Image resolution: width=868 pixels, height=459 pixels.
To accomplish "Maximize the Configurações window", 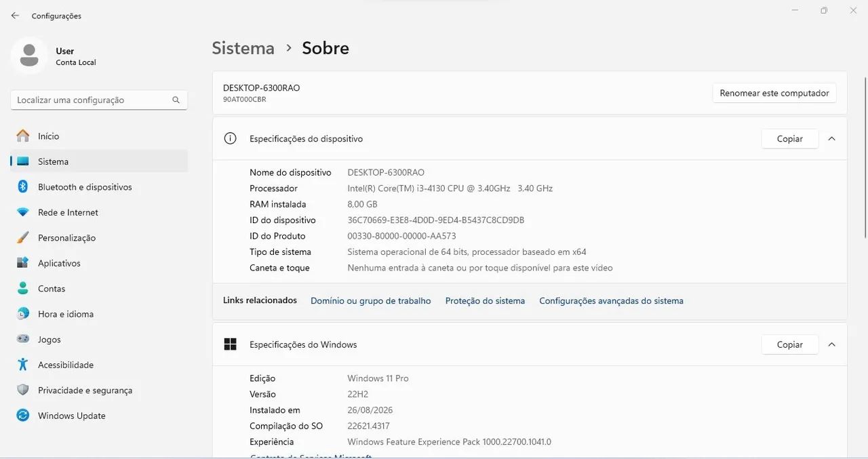I will click(x=824, y=10).
